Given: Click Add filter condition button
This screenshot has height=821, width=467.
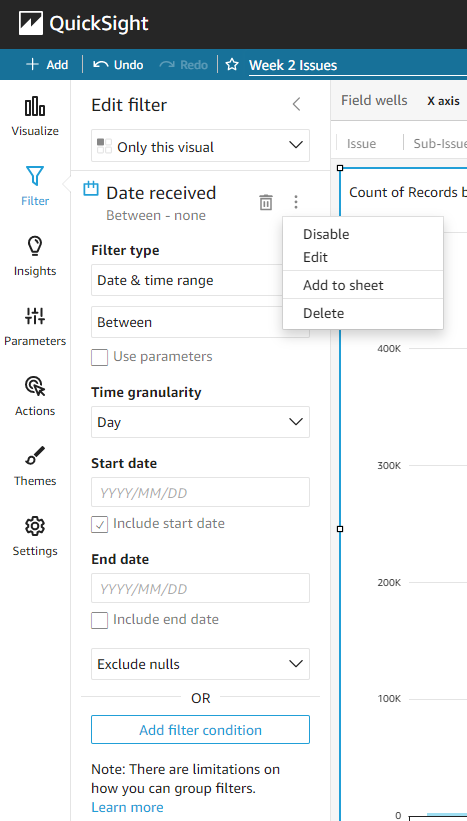Looking at the screenshot, I should (201, 730).
